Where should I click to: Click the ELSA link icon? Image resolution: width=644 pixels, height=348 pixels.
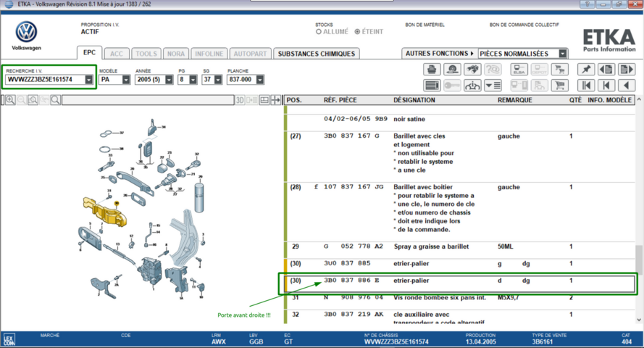[x=519, y=69]
